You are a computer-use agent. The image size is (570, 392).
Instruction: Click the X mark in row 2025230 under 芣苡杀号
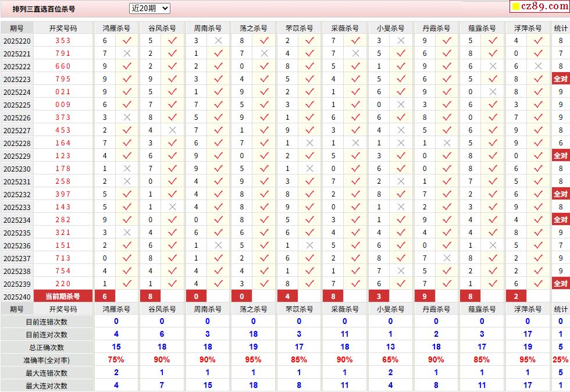click(x=309, y=169)
